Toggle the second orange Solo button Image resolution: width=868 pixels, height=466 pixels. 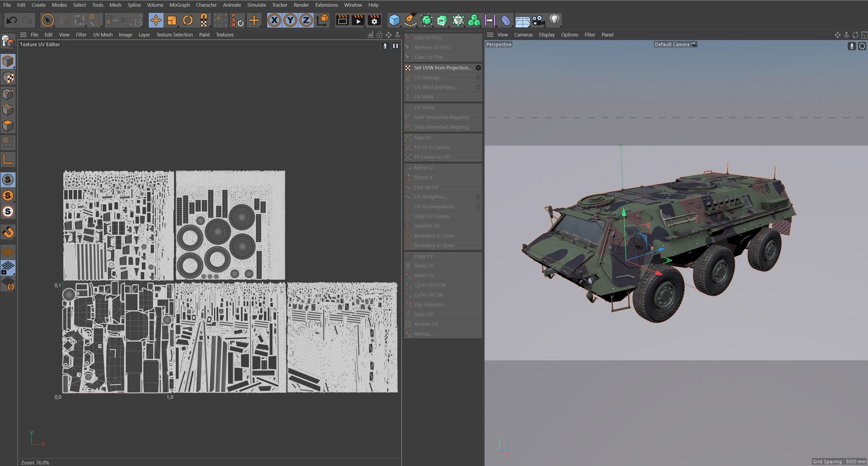pos(8,196)
